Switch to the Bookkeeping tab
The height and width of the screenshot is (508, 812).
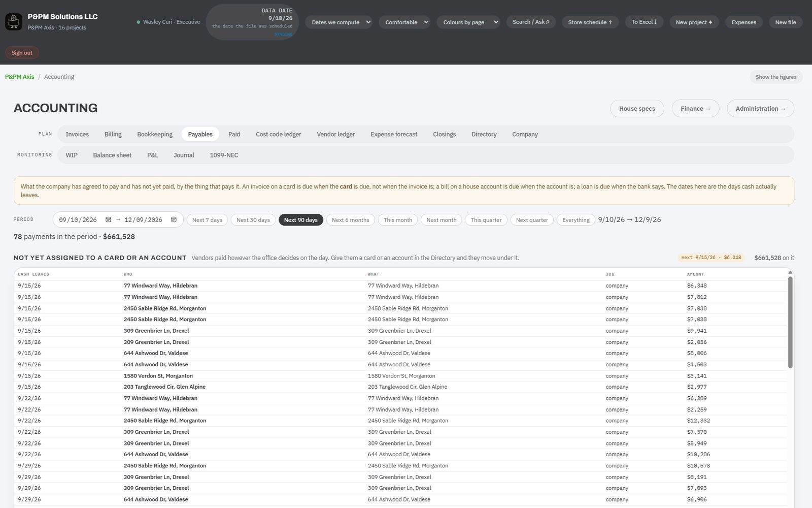click(155, 134)
